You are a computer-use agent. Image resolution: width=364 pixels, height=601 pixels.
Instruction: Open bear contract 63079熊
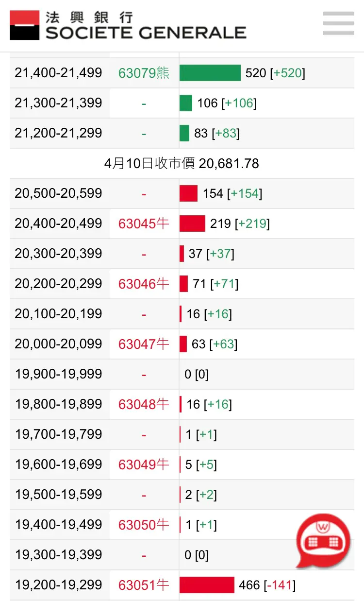[144, 73]
